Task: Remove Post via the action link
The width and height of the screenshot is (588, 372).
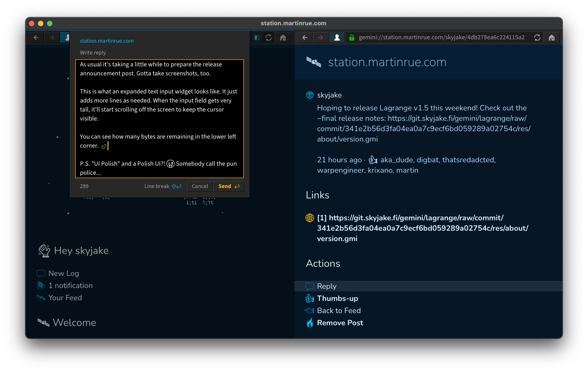Action: point(340,323)
